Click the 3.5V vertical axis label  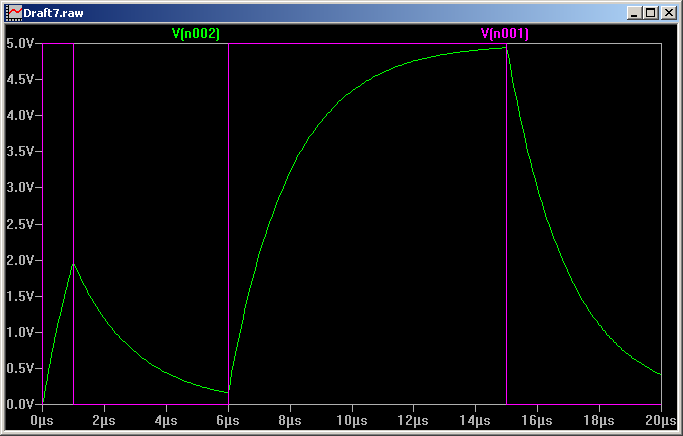(20, 152)
